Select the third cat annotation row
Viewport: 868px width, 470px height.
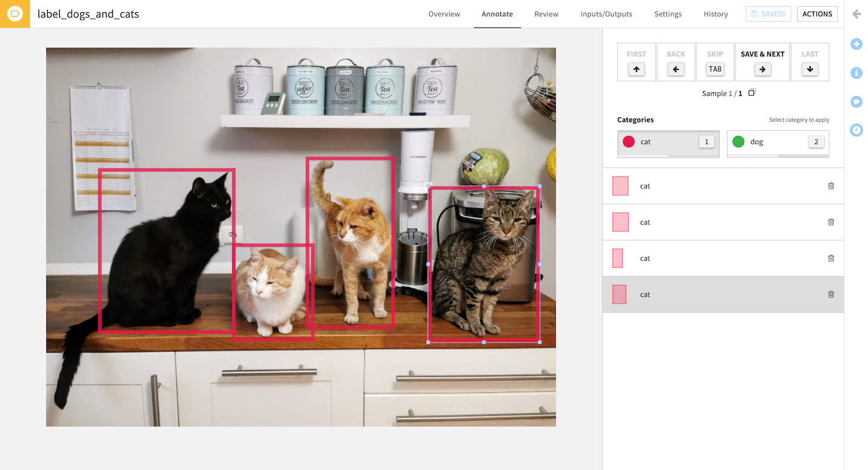(x=723, y=258)
